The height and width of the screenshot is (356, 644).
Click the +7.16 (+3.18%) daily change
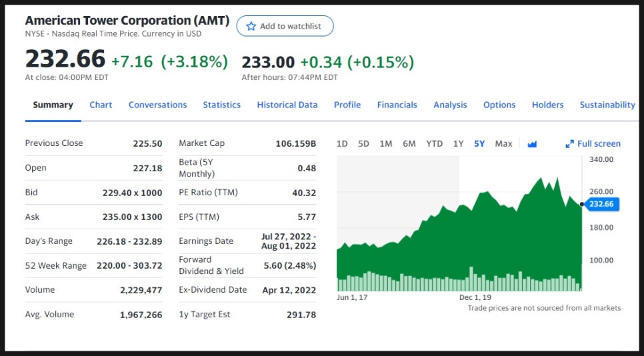[x=169, y=62]
